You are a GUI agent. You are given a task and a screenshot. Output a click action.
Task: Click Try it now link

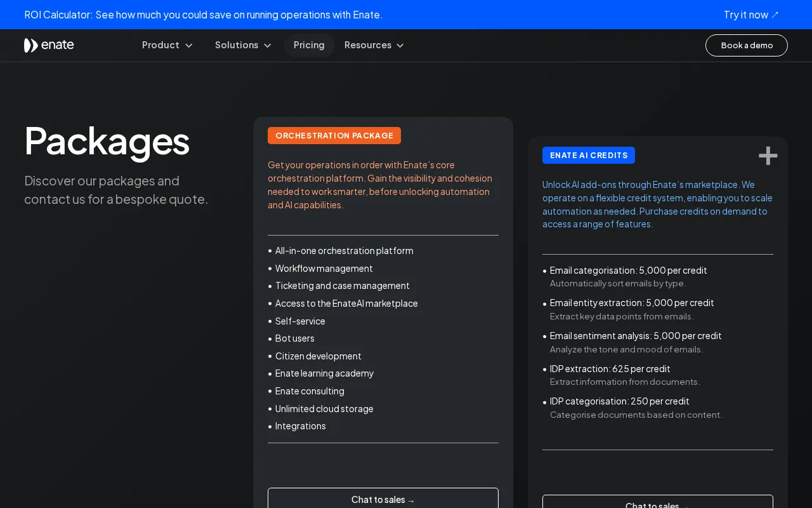[751, 15]
